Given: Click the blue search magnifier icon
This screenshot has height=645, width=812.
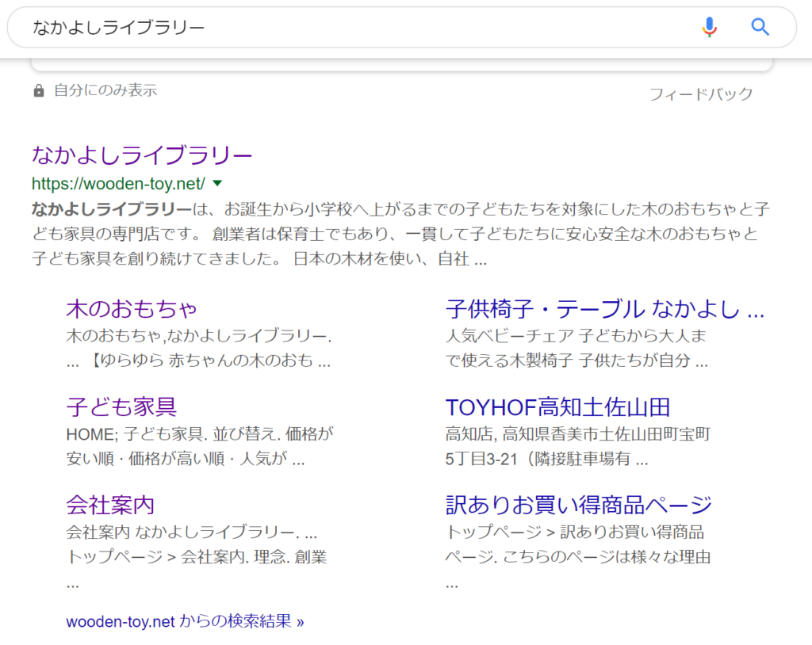Looking at the screenshot, I should pos(760,27).
